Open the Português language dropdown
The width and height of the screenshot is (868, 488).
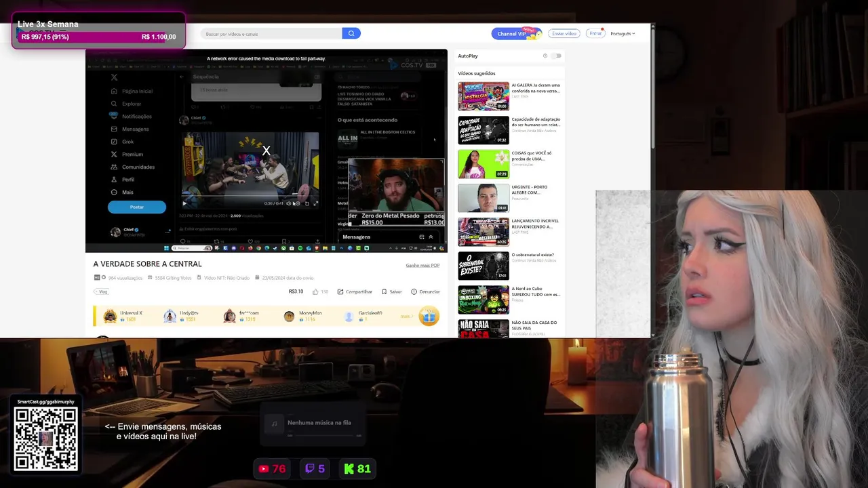tap(623, 33)
